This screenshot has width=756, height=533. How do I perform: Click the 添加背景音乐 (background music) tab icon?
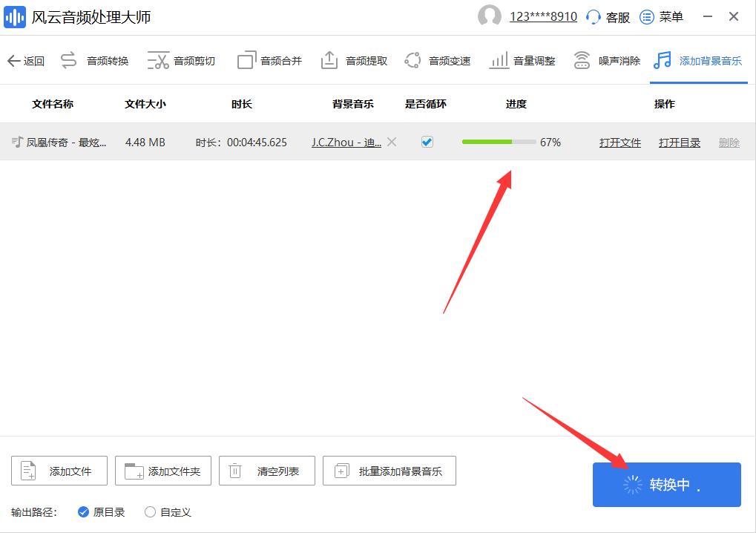point(661,59)
